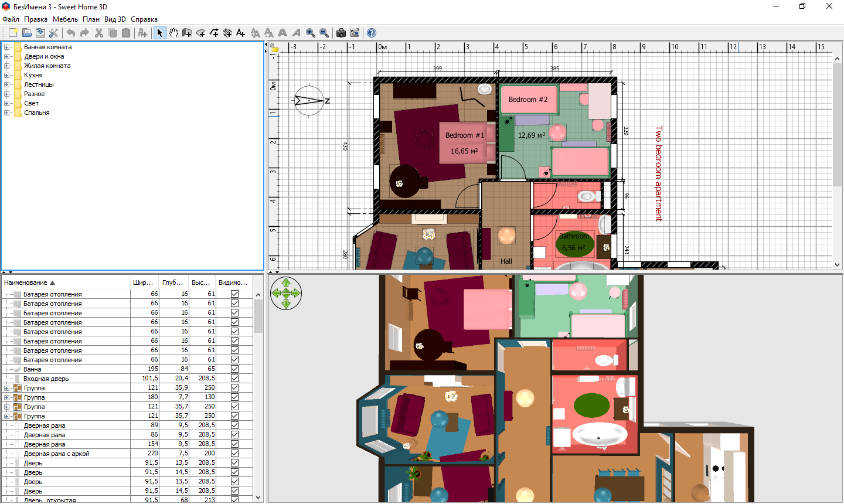Viewport: 844px width, 504px height.
Task: Expand the Спальня category in the tree
Action: (x=6, y=113)
